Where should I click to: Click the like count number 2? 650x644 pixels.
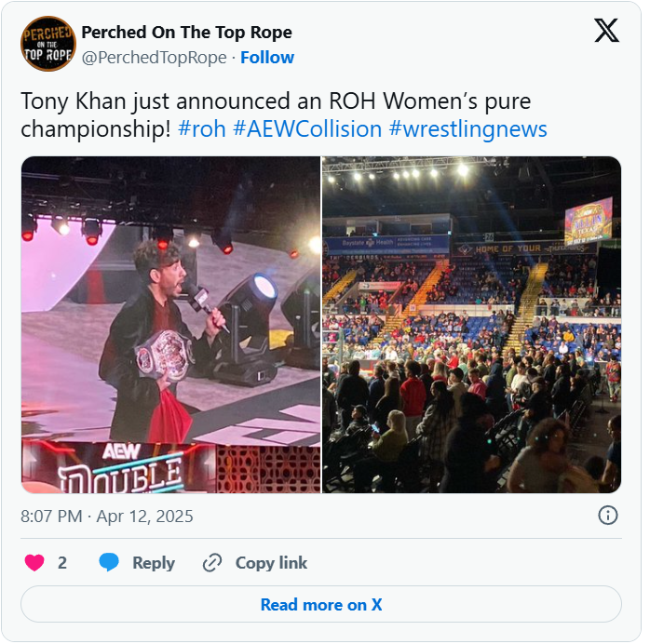62,563
